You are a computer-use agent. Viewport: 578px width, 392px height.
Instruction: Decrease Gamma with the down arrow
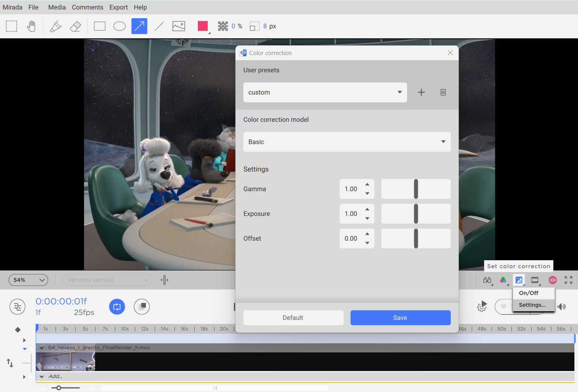[367, 194]
